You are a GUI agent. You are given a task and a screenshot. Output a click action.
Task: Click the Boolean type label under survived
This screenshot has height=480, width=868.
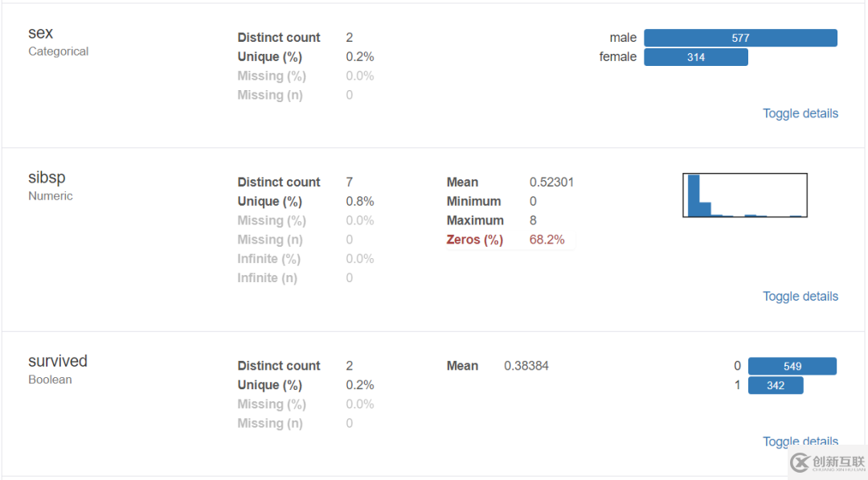(50, 379)
